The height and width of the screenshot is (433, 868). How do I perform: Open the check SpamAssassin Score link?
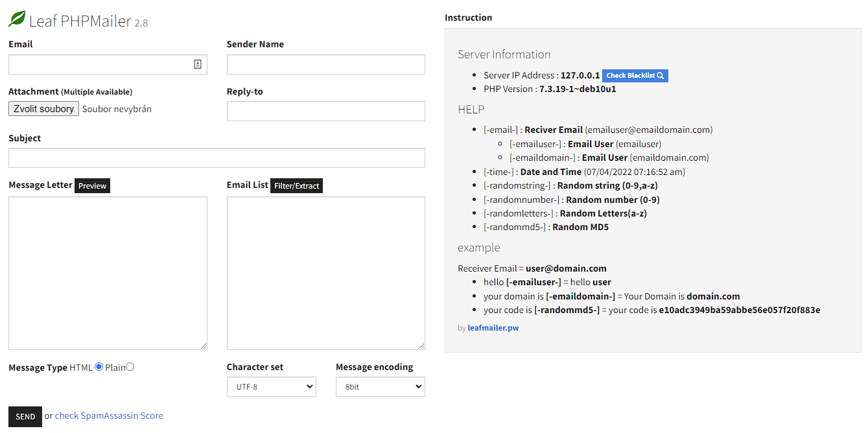(x=109, y=416)
